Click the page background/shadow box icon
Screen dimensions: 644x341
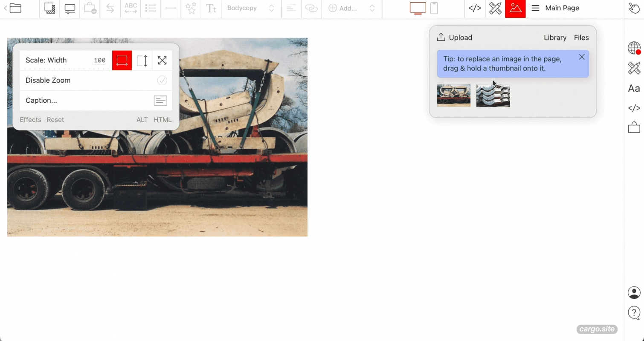coord(49,8)
